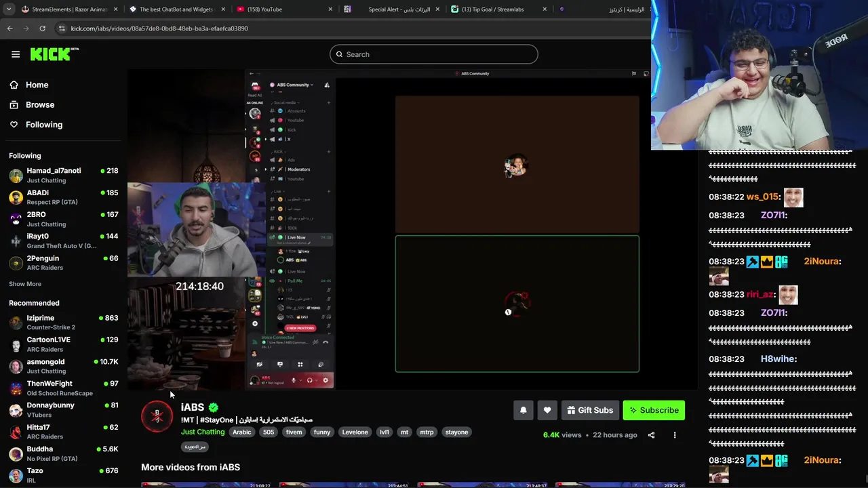The height and width of the screenshot is (488, 868).
Task: Open asmongold recommended channel
Action: point(64,366)
